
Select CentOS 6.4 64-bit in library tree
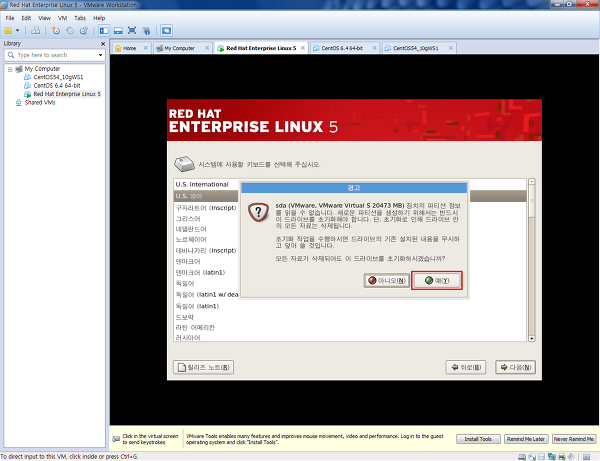pos(57,86)
